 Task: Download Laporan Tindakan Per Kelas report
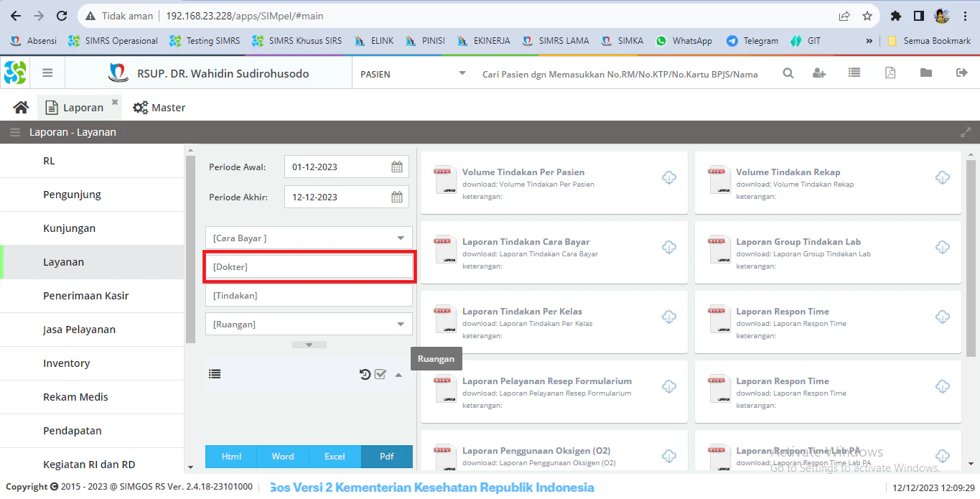[668, 317]
